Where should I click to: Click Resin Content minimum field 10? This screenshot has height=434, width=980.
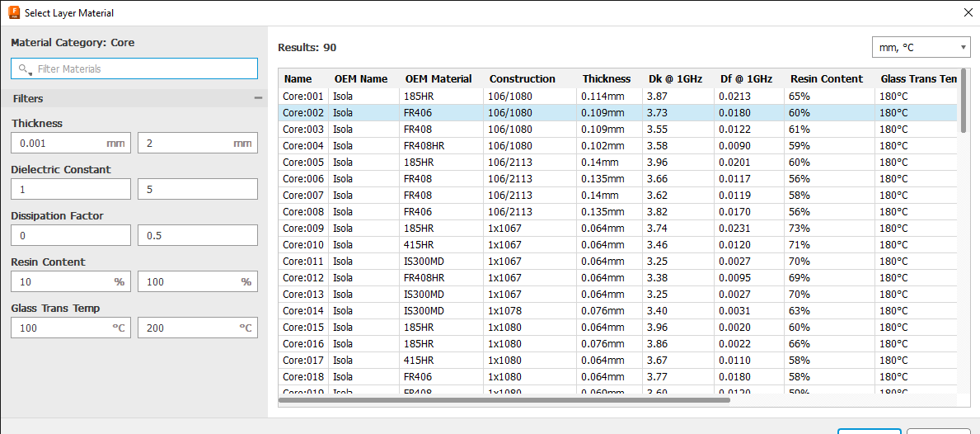(x=71, y=282)
